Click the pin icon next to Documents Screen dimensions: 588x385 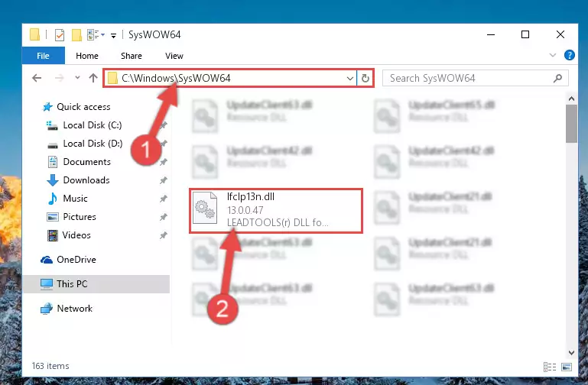point(163,162)
